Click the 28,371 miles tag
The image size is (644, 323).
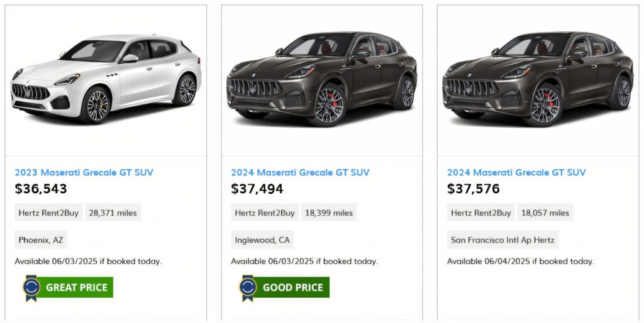coord(113,213)
